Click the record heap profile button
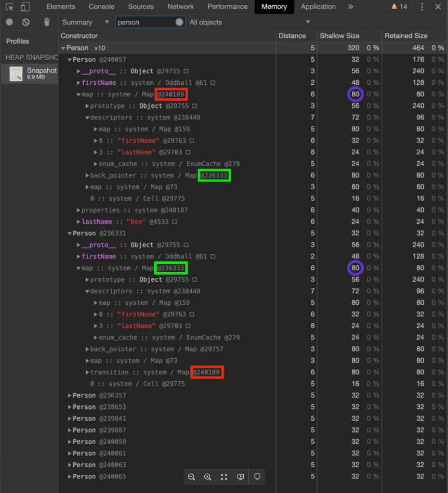Screen dimensions: 448x493 (x=9, y=22)
